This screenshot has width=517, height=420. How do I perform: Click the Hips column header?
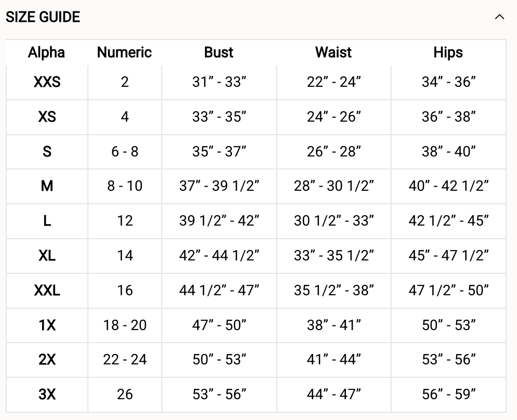pos(448,52)
